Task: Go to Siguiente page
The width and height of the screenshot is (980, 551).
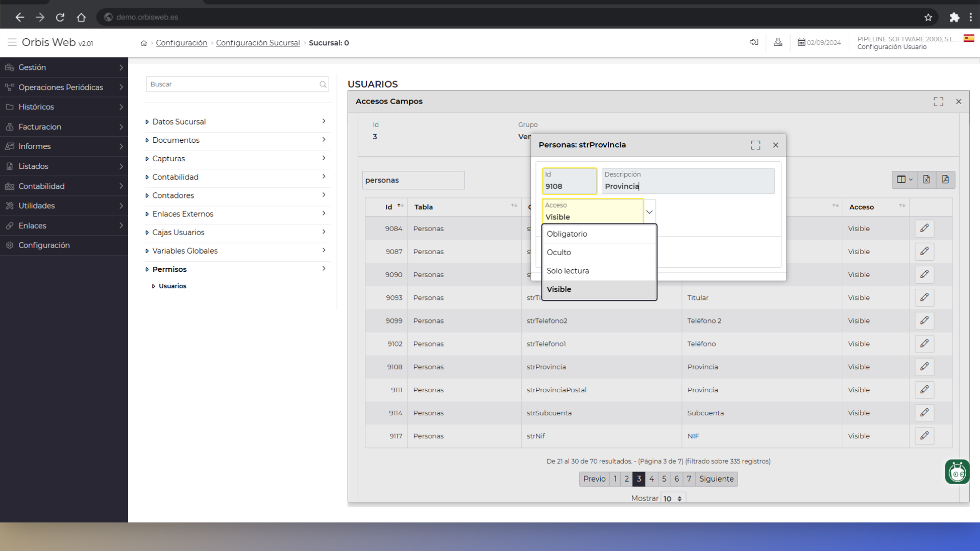Action: (x=716, y=479)
